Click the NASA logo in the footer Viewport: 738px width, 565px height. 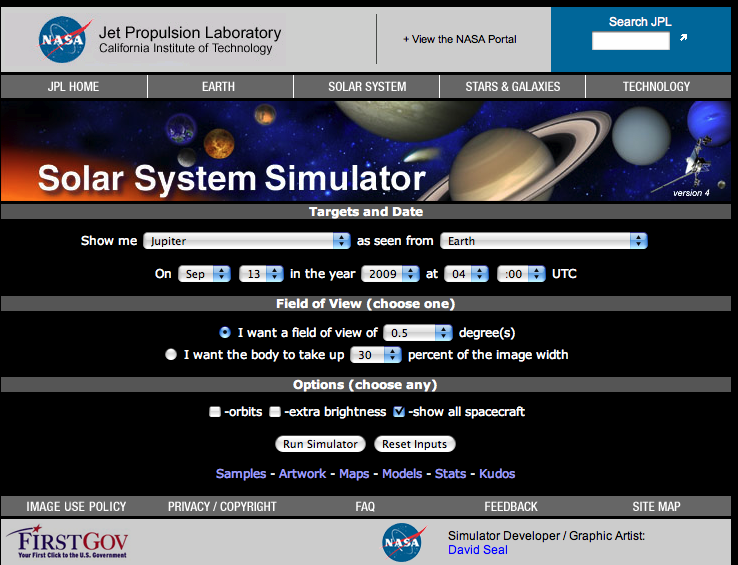[403, 542]
